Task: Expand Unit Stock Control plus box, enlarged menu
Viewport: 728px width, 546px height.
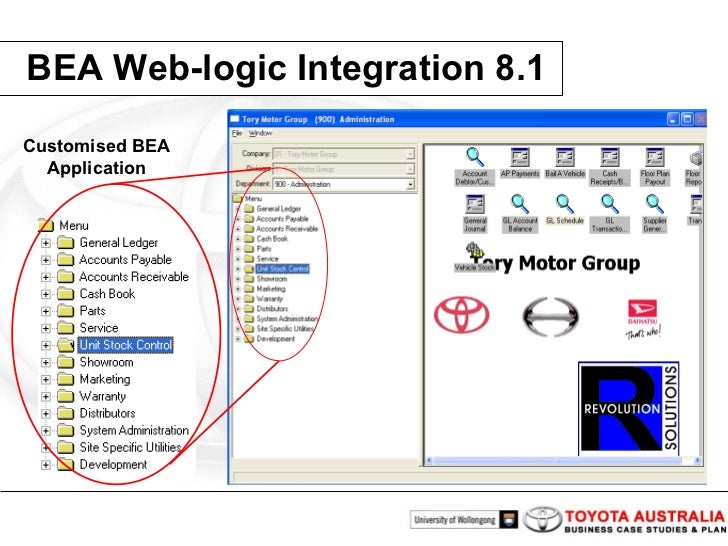Action: pos(46,345)
